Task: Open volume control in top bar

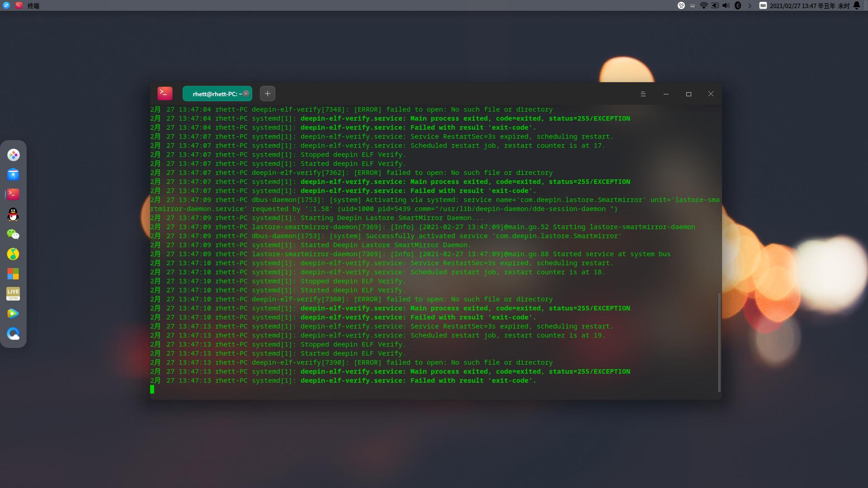Action: coord(726,5)
